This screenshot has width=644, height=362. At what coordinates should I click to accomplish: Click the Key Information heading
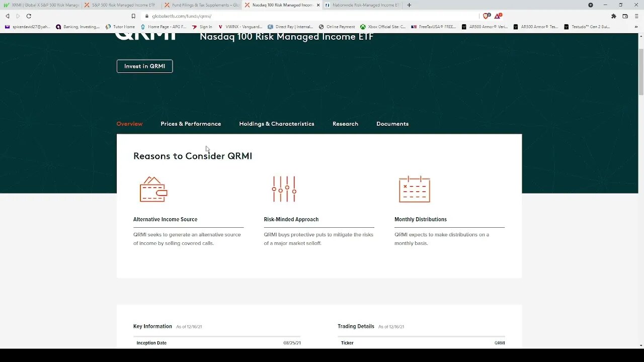point(152,326)
